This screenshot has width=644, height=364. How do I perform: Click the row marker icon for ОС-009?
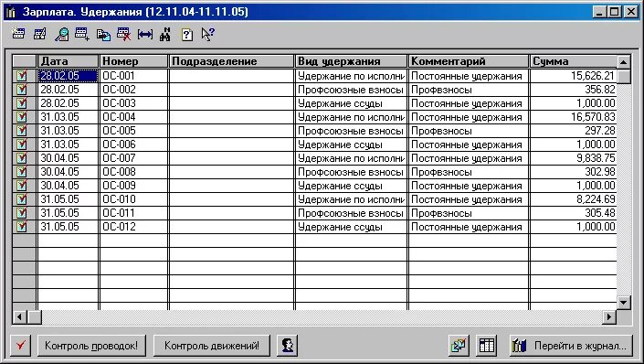22,185
